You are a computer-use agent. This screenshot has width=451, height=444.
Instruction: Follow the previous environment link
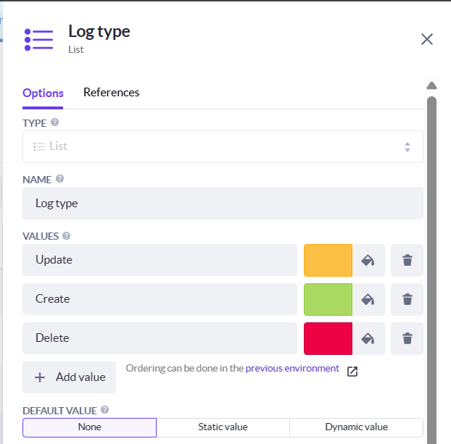click(292, 368)
